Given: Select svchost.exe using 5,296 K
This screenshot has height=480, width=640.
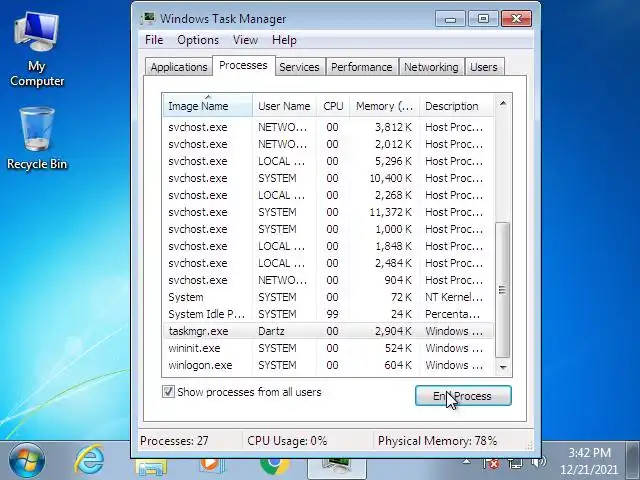Looking at the screenshot, I should [x=328, y=161].
